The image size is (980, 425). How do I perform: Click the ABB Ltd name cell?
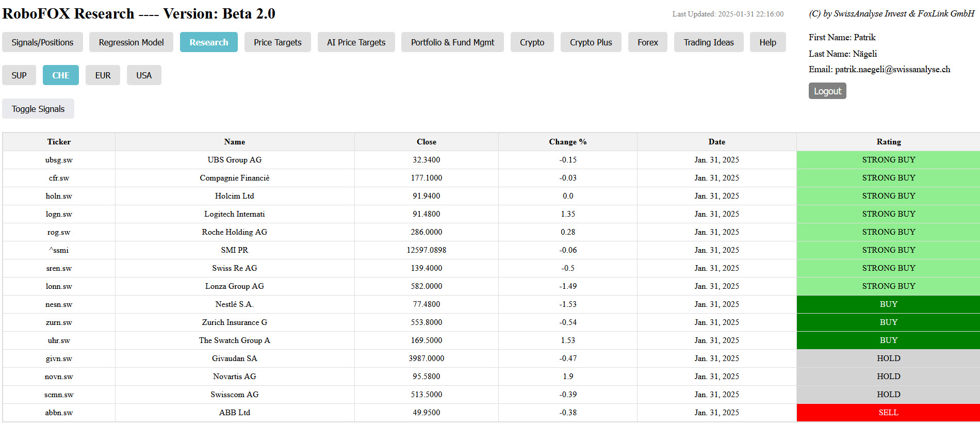coord(235,413)
